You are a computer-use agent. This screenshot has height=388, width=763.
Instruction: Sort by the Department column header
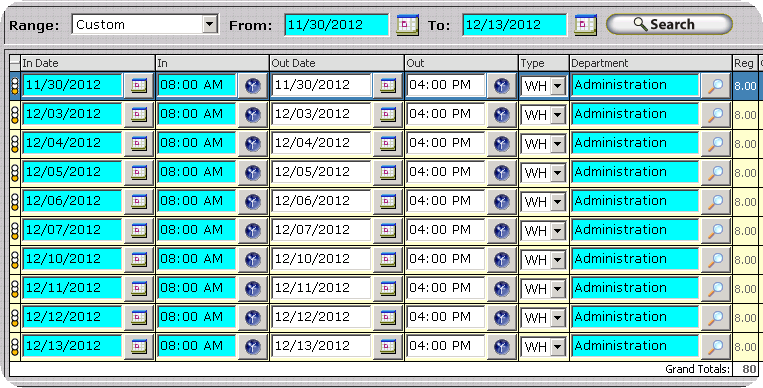click(651, 63)
